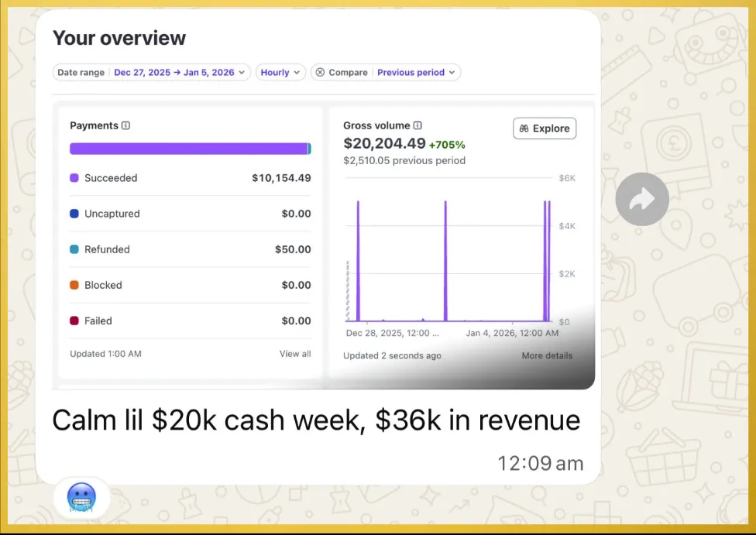
Task: Click the Gross volume info icon
Action: tap(418, 125)
